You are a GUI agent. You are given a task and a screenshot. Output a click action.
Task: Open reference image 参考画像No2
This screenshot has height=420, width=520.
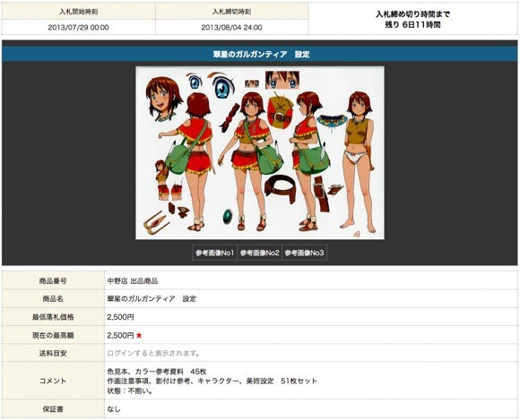tap(260, 253)
